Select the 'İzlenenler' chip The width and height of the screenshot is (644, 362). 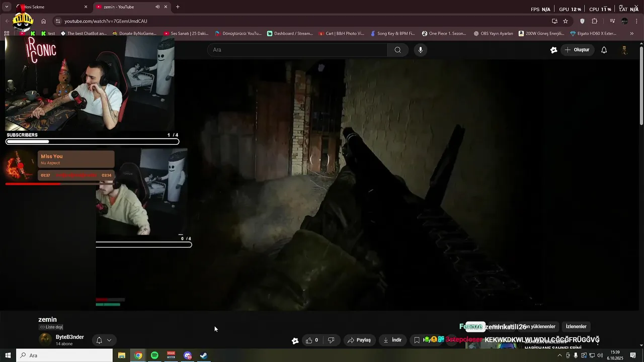point(576,327)
